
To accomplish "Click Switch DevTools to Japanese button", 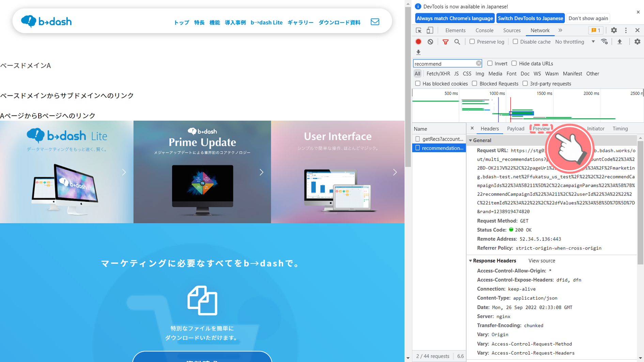I will (x=531, y=18).
